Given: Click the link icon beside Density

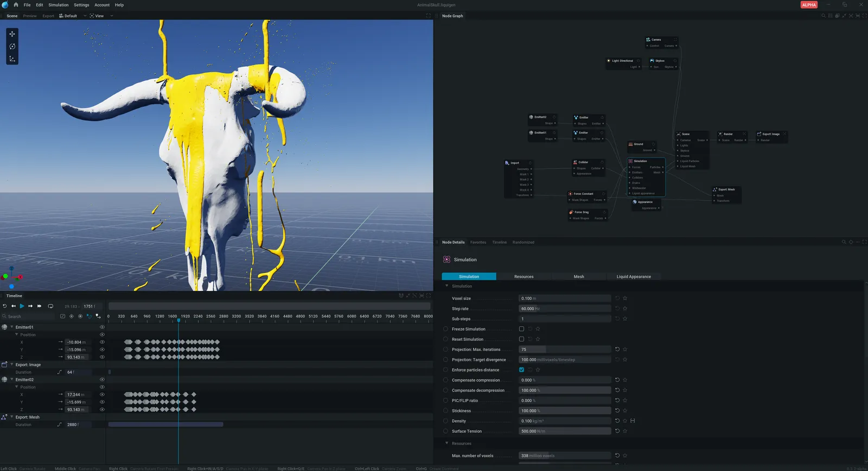Looking at the screenshot, I should 633,421.
